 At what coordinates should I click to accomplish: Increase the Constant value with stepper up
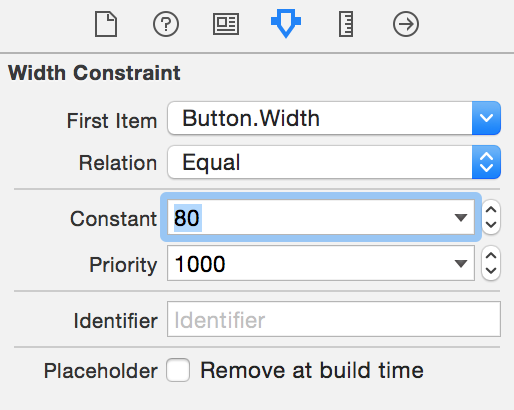point(491,210)
